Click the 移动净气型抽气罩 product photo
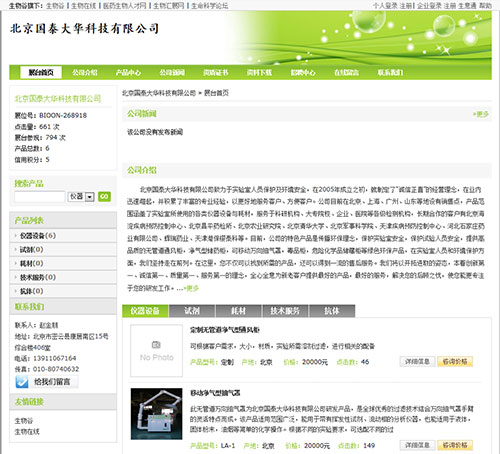The image size is (500, 454). (x=157, y=414)
